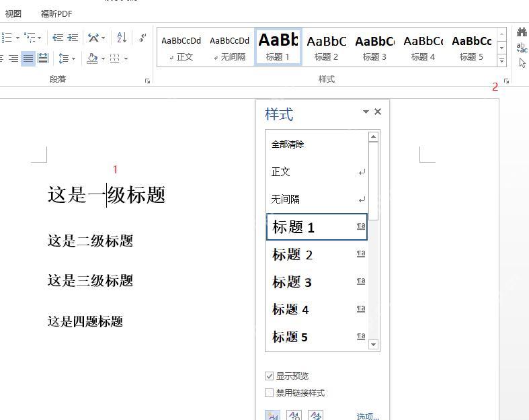Click the numbered list icon
This screenshot has width=529, height=420.
(7, 38)
